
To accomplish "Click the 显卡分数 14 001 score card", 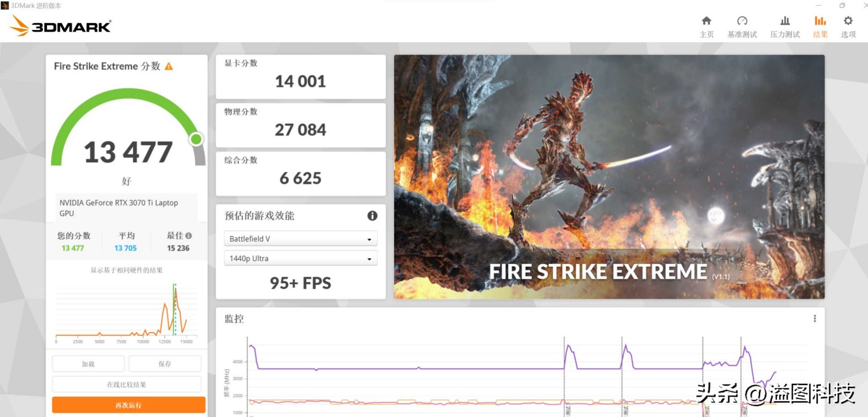I will click(x=300, y=77).
